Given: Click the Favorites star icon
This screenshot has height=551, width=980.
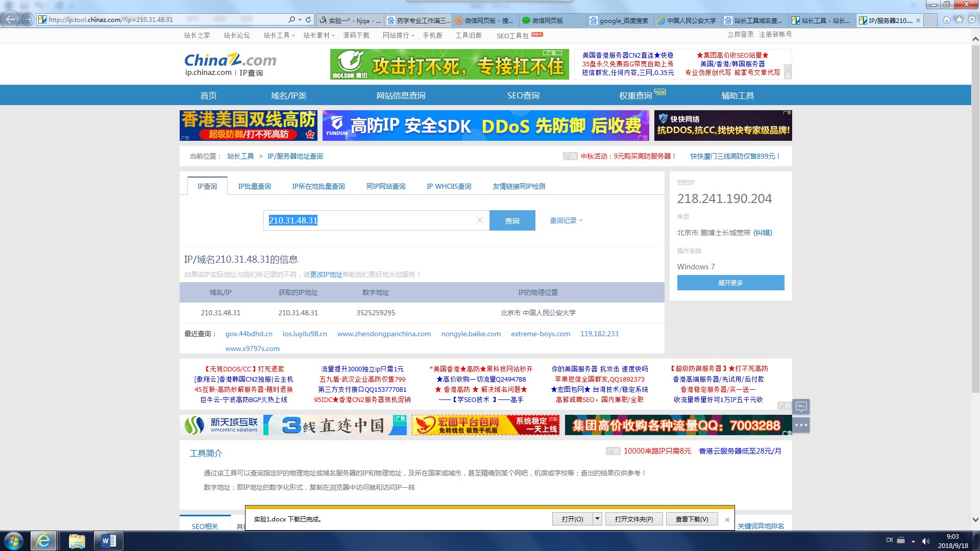Looking at the screenshot, I should point(959,19).
